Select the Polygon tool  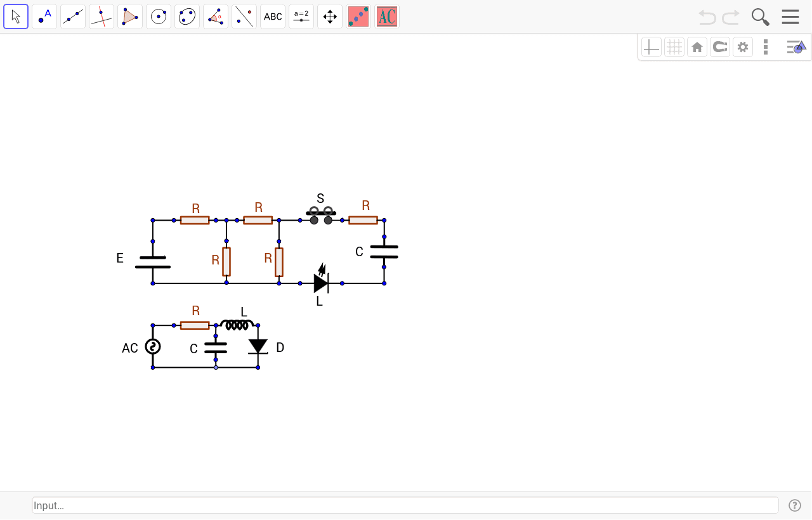[x=130, y=16]
